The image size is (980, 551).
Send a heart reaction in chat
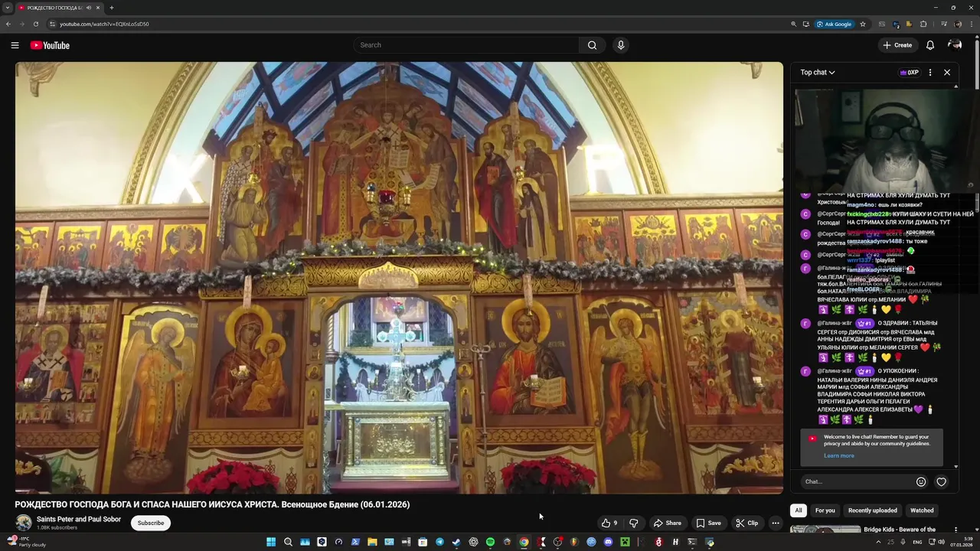pyautogui.click(x=942, y=481)
